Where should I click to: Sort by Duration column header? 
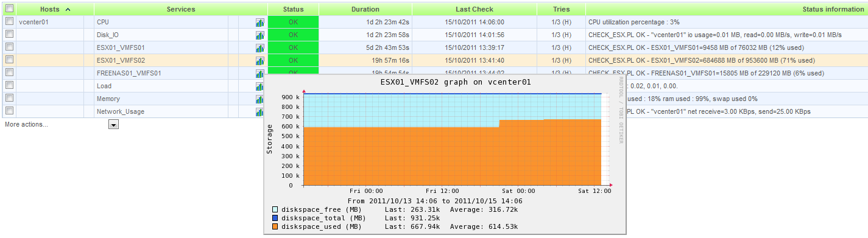pyautogui.click(x=365, y=9)
